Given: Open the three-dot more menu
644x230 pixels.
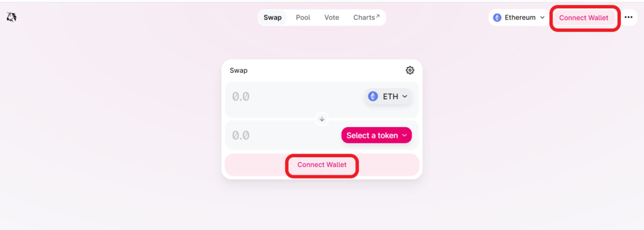Looking at the screenshot, I should [x=628, y=17].
